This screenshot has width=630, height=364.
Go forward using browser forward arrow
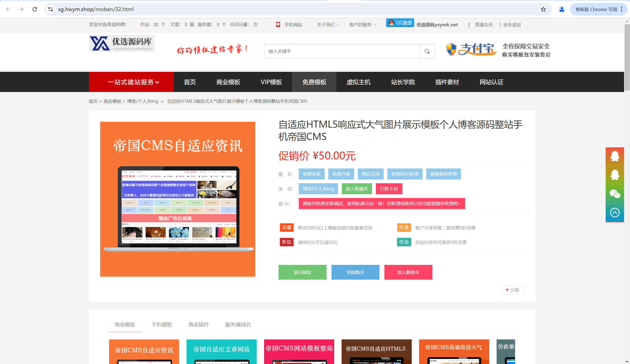click(x=21, y=9)
